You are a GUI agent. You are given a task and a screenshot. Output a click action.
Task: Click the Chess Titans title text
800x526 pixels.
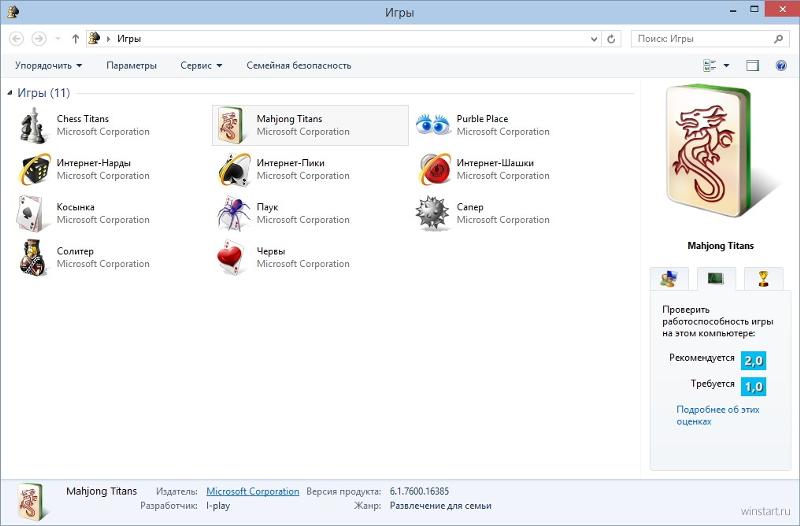coord(83,118)
